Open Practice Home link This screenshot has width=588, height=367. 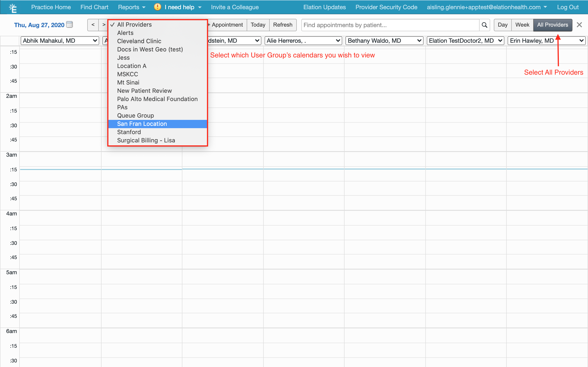click(x=51, y=7)
